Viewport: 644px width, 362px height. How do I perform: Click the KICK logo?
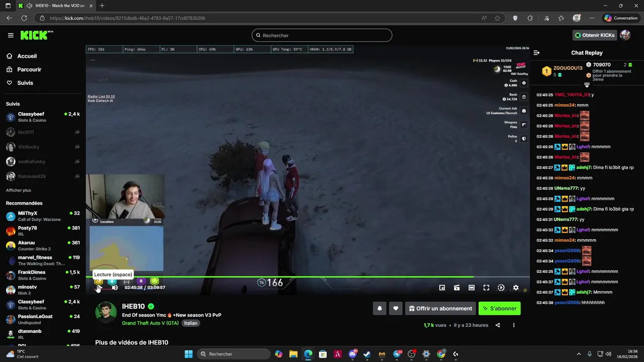(x=37, y=35)
